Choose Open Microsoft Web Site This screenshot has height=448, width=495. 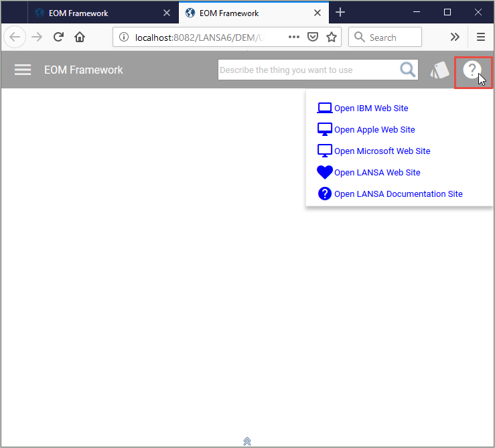click(x=382, y=151)
